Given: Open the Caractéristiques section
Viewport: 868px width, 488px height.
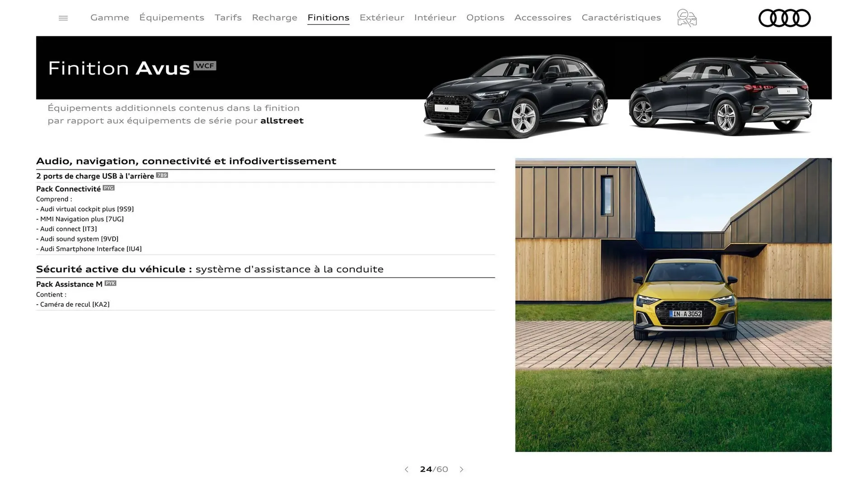Looking at the screenshot, I should point(621,18).
